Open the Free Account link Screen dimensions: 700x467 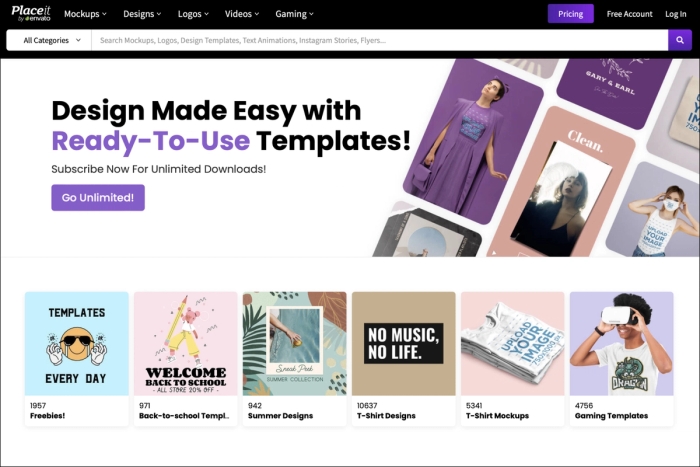629,14
